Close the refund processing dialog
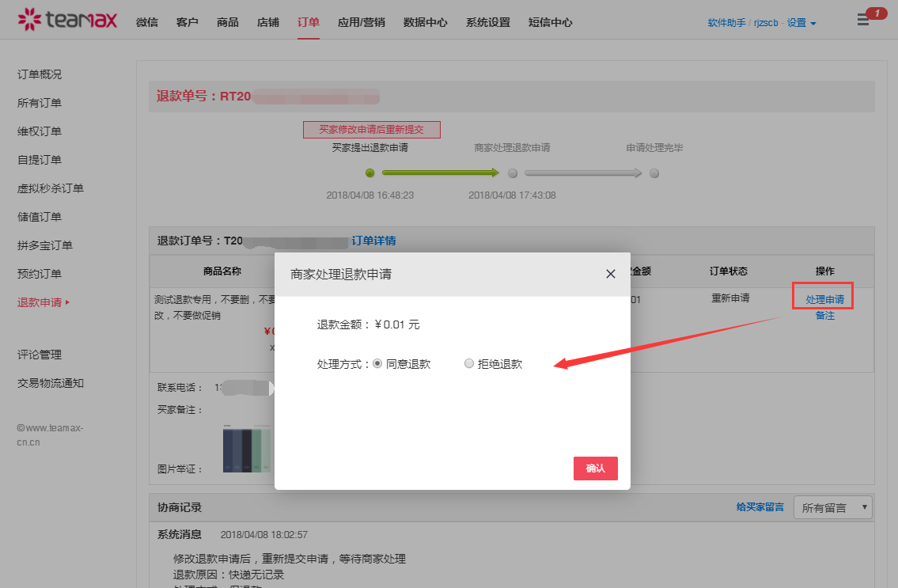 [610, 274]
